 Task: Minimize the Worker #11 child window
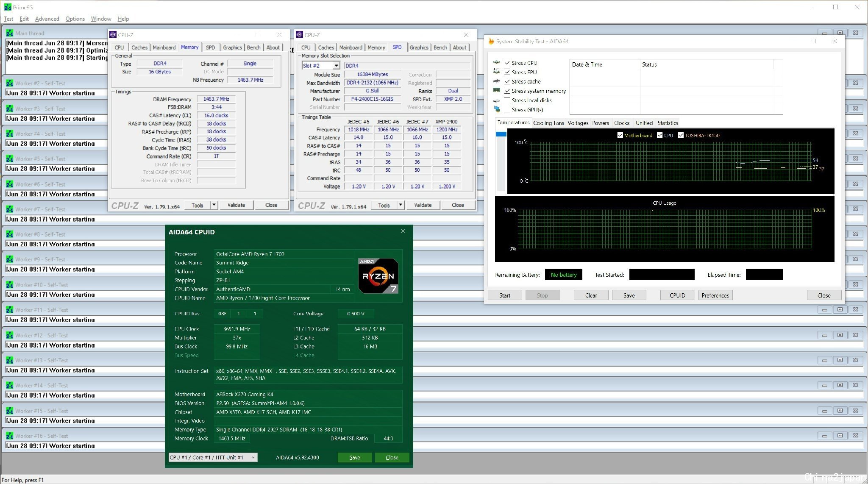pos(824,310)
